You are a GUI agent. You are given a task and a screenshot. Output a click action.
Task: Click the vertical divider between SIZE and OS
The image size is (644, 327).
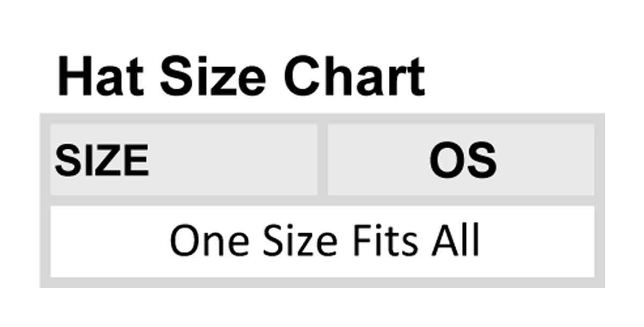[323, 160]
